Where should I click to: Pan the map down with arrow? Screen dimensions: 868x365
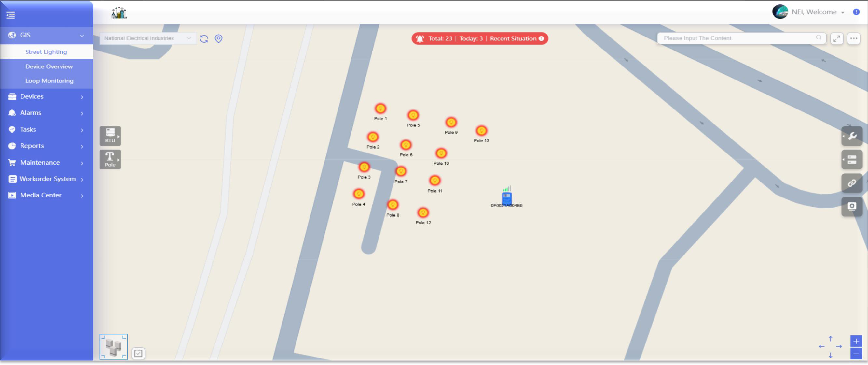[830, 355]
